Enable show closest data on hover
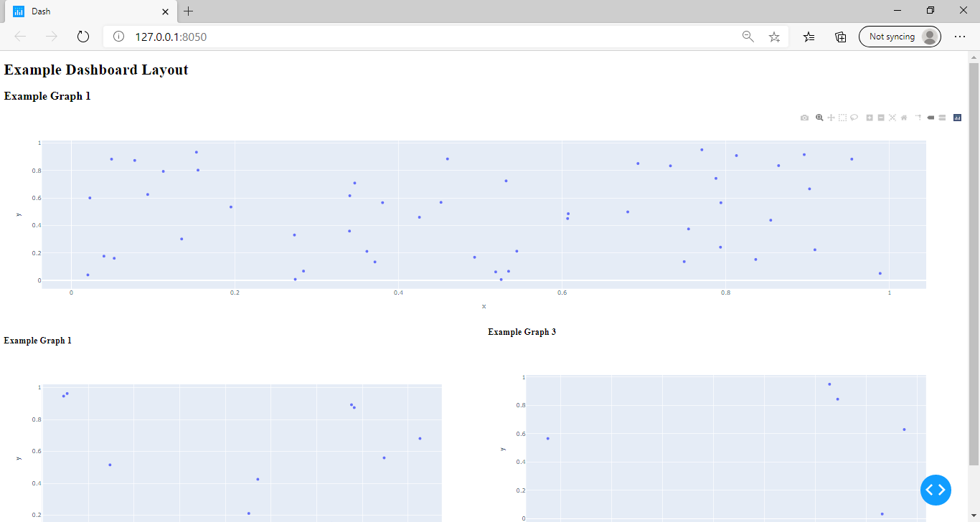This screenshot has height=522, width=980. 930,118
